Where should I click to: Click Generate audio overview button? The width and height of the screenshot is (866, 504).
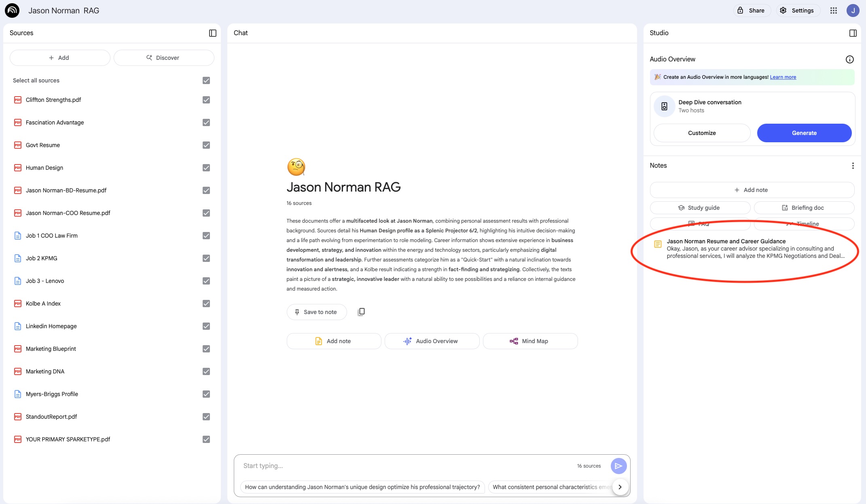click(x=804, y=133)
